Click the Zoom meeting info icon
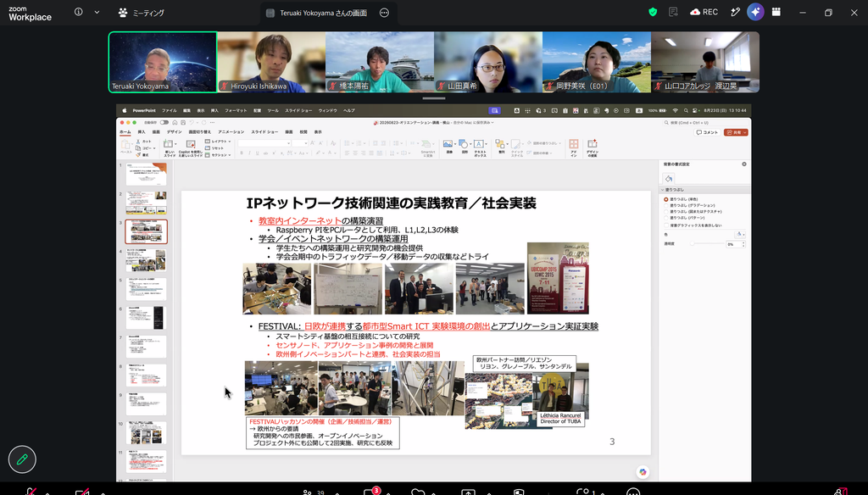Screen dimensions: 868x495 tap(79, 12)
